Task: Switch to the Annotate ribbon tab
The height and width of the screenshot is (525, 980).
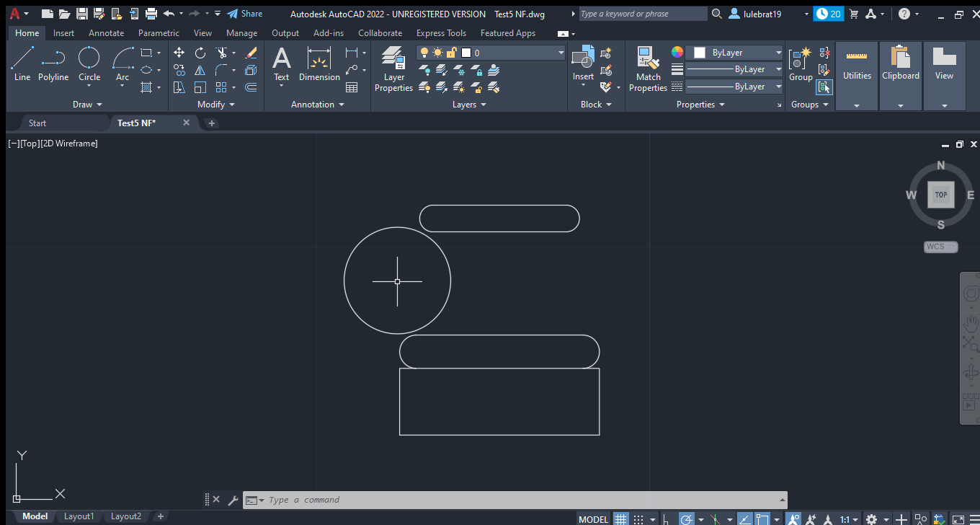Action: tap(106, 32)
